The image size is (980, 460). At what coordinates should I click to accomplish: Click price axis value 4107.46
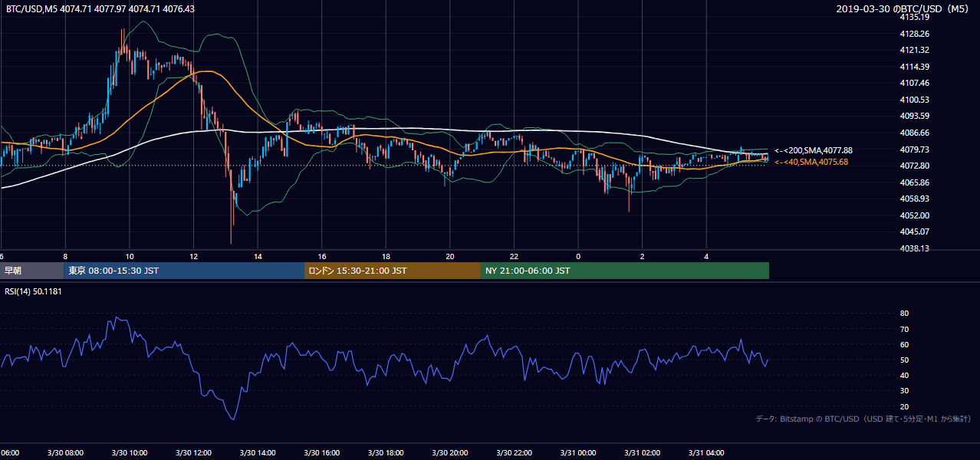click(914, 83)
